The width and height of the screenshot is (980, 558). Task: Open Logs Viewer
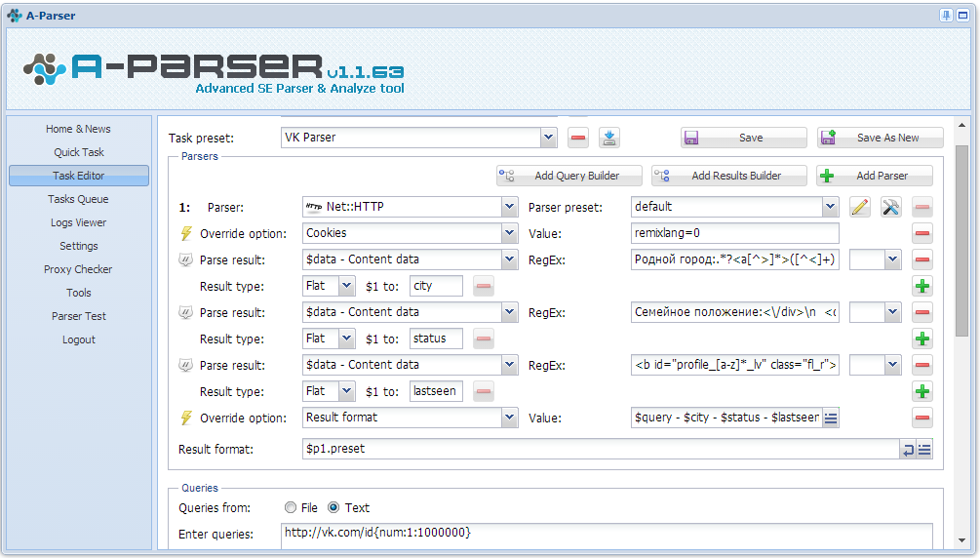[x=78, y=222]
